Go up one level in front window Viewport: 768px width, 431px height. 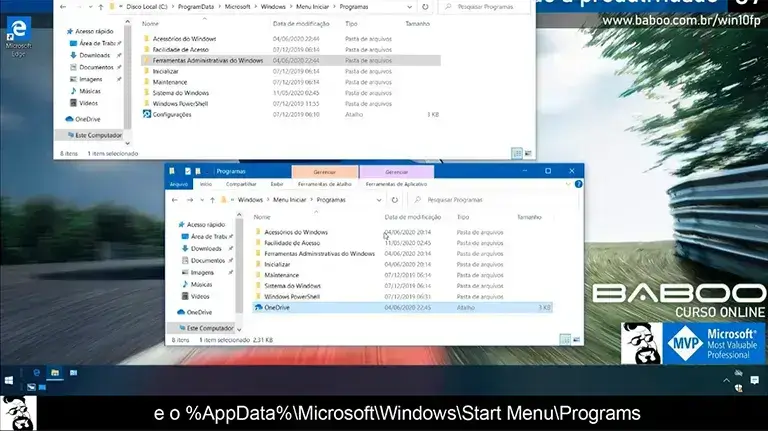tap(213, 200)
